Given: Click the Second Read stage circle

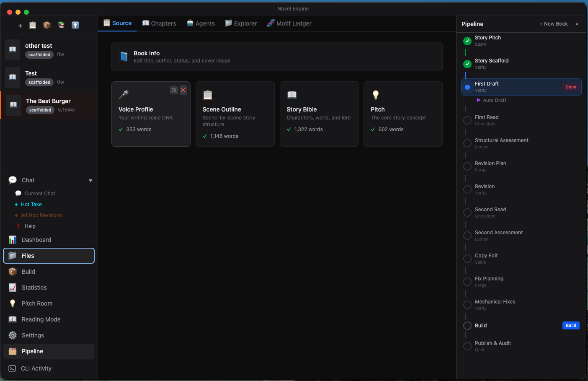Looking at the screenshot, I should click(x=467, y=213).
